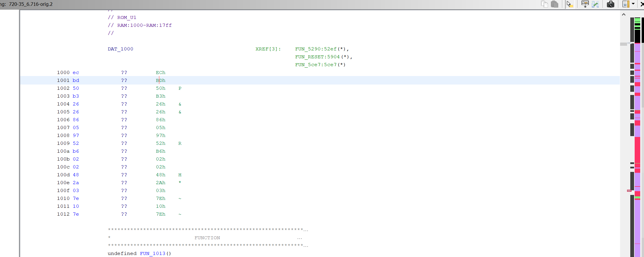Click the scroll up arrow of listing

coord(624,15)
